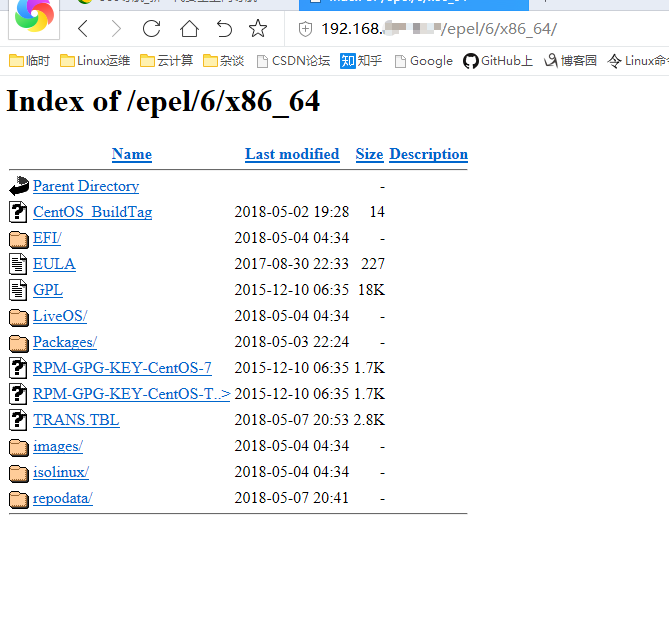Go to the home page icon
The height and width of the screenshot is (622, 669).
(x=189, y=29)
